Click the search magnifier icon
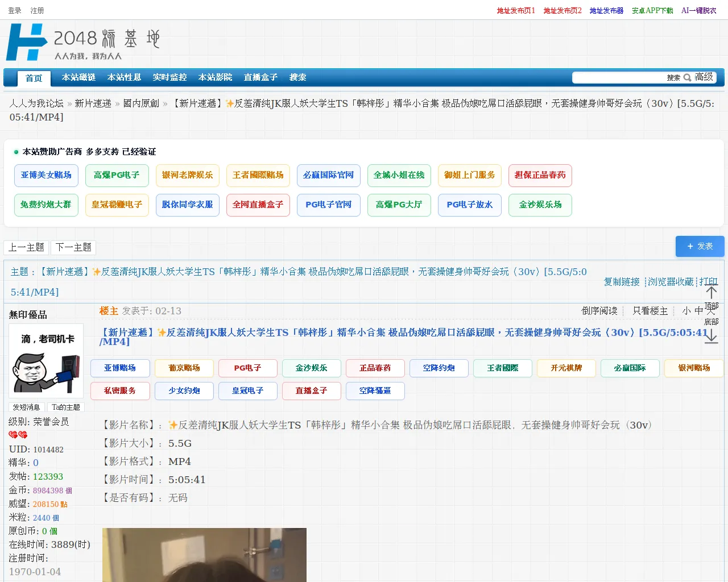The height and width of the screenshot is (582, 728). pyautogui.click(x=687, y=77)
